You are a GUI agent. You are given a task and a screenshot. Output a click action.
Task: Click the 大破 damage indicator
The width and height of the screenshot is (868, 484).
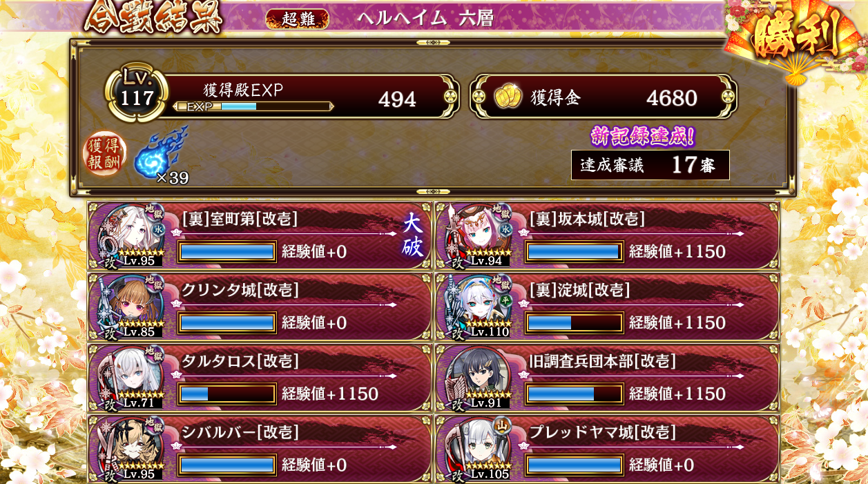(412, 235)
